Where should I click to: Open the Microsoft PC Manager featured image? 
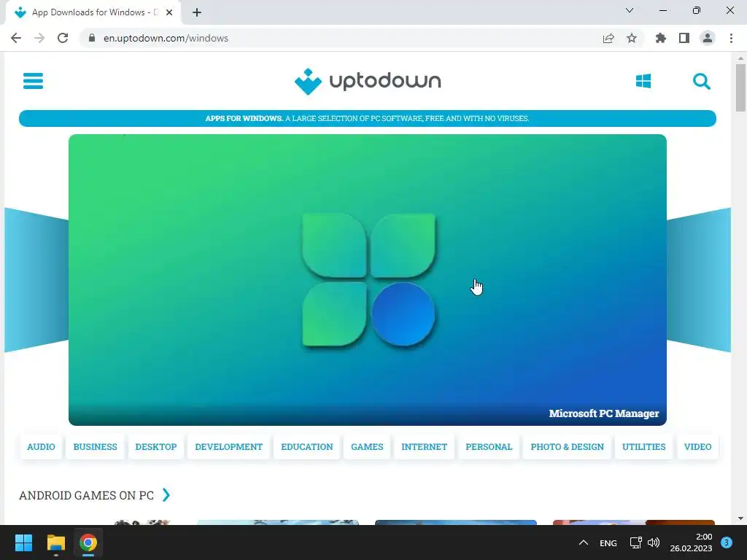pyautogui.click(x=368, y=280)
